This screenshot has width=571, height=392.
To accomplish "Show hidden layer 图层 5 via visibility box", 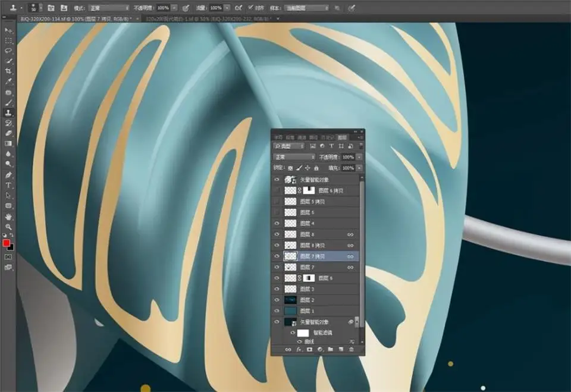I will coord(277,212).
